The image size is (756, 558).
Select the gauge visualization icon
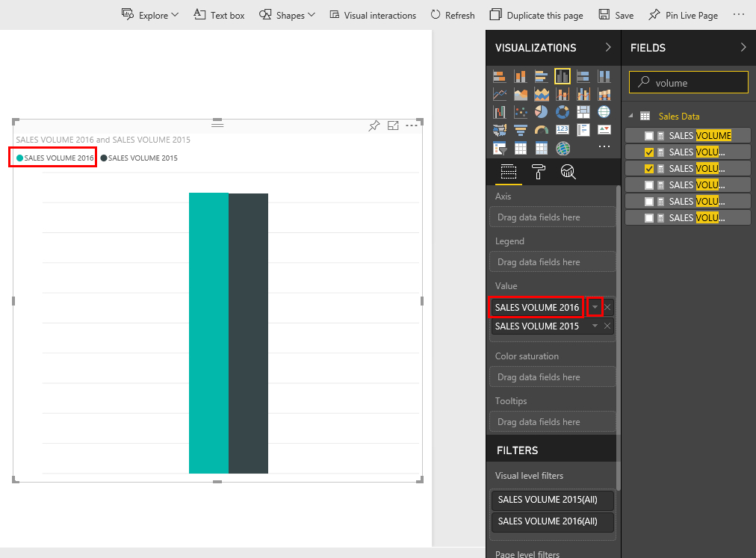coord(542,130)
